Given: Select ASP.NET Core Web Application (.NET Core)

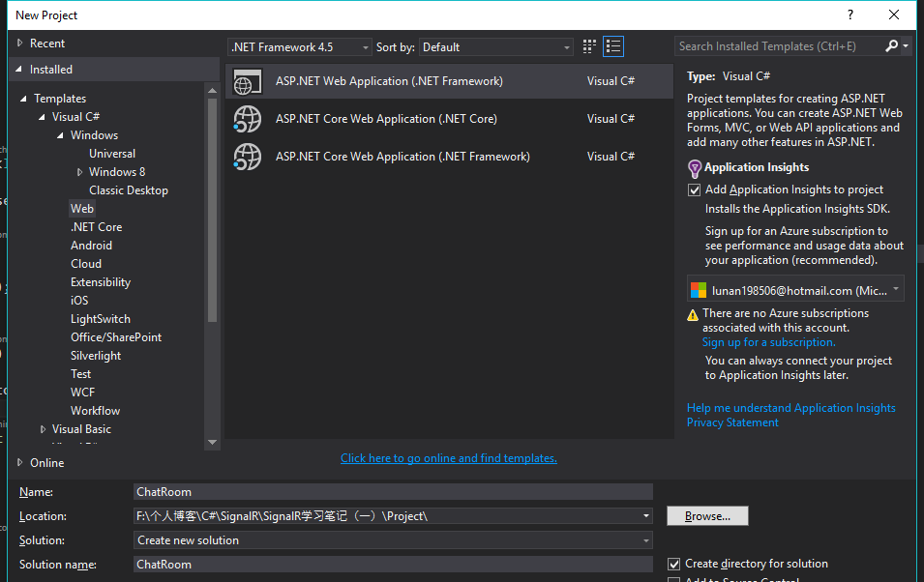Looking at the screenshot, I should (449, 119).
